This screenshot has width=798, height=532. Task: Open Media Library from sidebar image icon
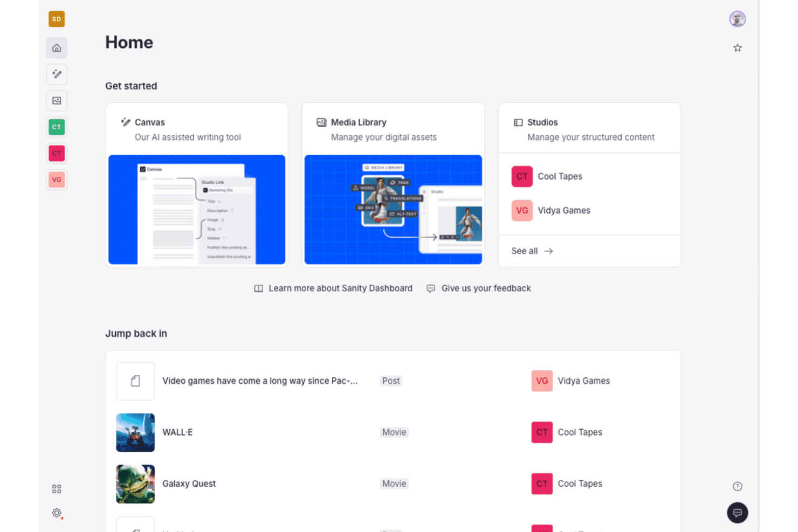tap(57, 101)
